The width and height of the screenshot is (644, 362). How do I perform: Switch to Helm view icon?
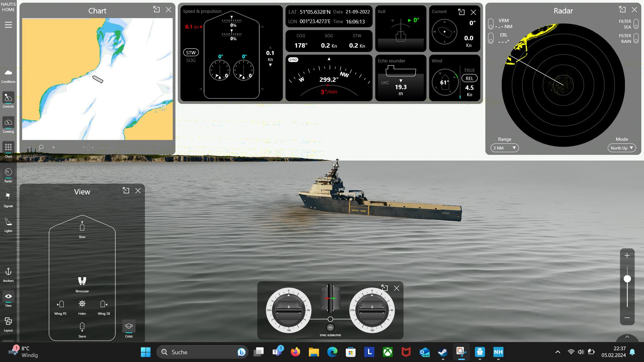click(82, 304)
